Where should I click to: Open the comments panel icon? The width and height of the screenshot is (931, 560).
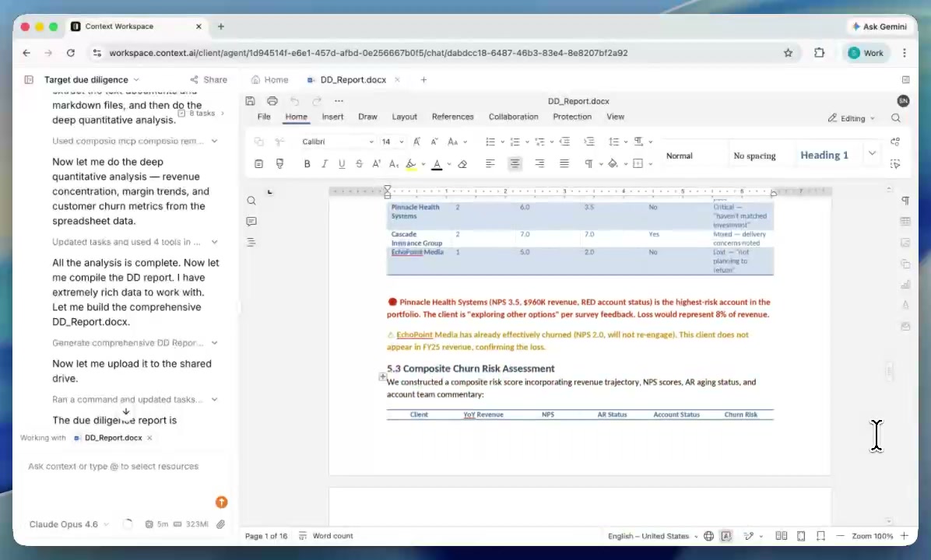coord(251,221)
